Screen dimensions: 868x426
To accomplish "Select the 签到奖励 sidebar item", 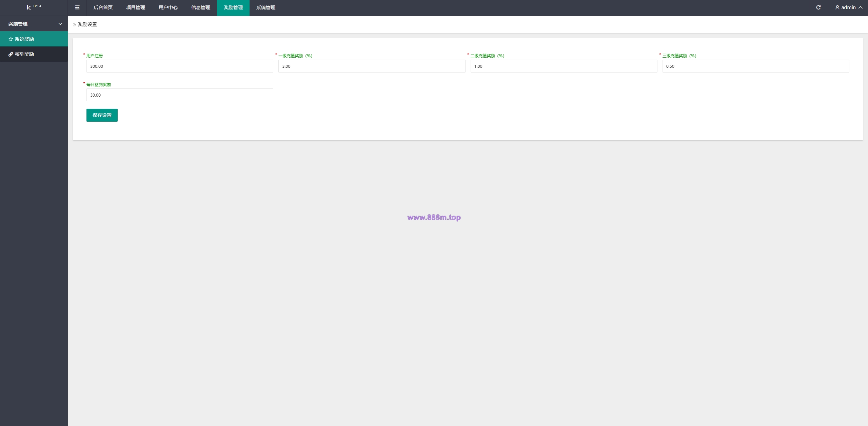I will pos(34,54).
